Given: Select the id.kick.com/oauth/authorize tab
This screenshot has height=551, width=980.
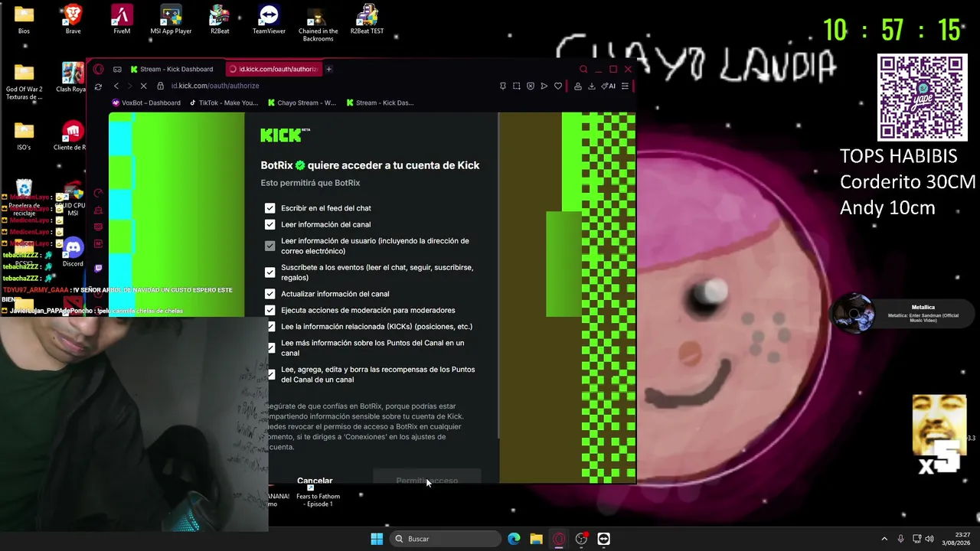Looking at the screenshot, I should 273,69.
